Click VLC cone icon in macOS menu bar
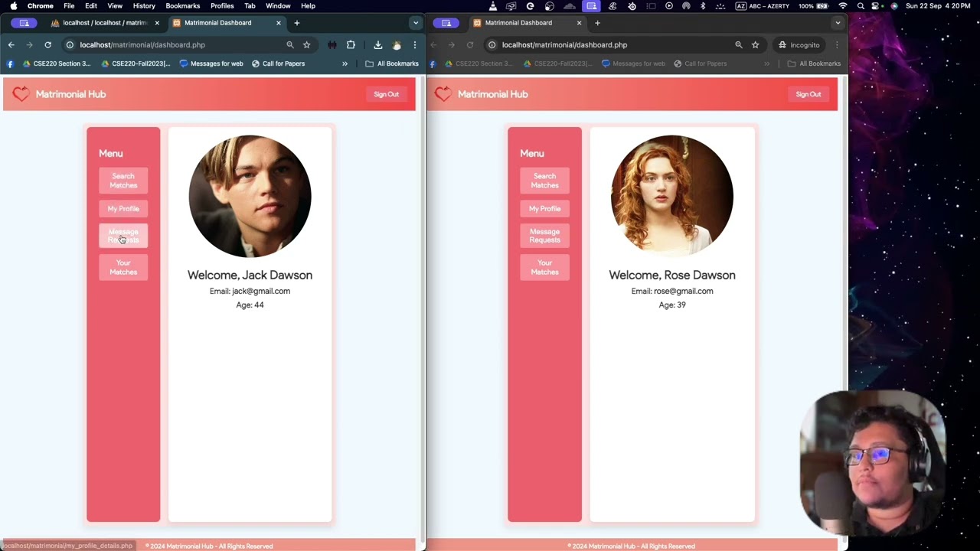 pyautogui.click(x=492, y=6)
